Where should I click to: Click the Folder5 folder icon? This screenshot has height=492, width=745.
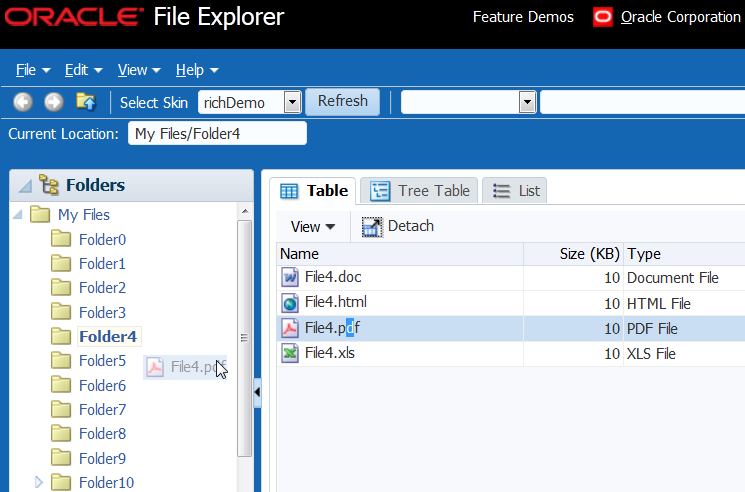click(61, 360)
